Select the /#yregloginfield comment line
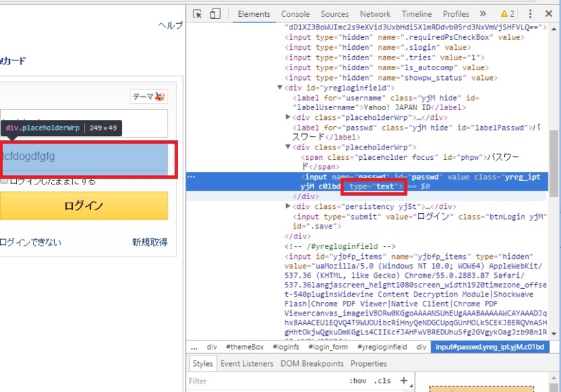 [340, 246]
